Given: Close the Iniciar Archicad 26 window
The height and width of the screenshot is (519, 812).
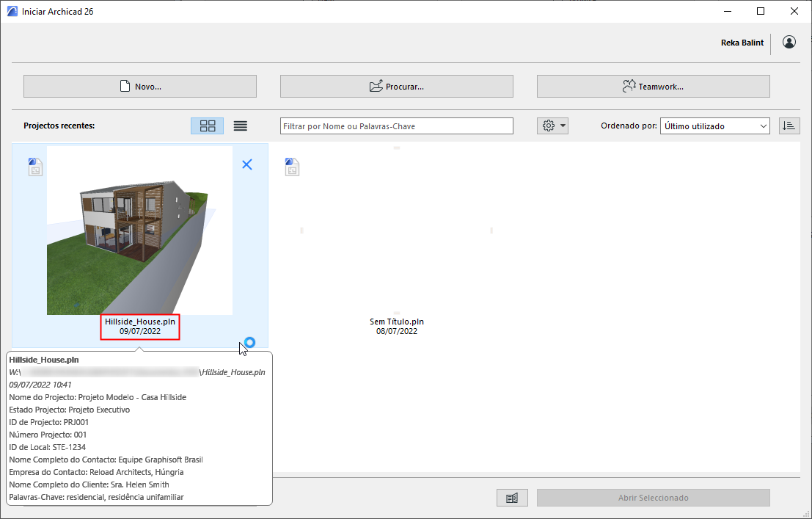Looking at the screenshot, I should (x=794, y=12).
